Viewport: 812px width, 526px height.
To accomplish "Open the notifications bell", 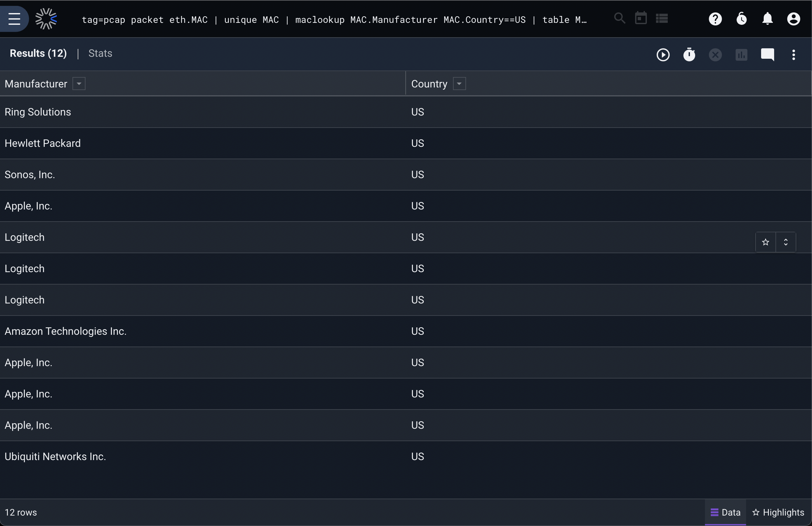I will pyautogui.click(x=767, y=19).
